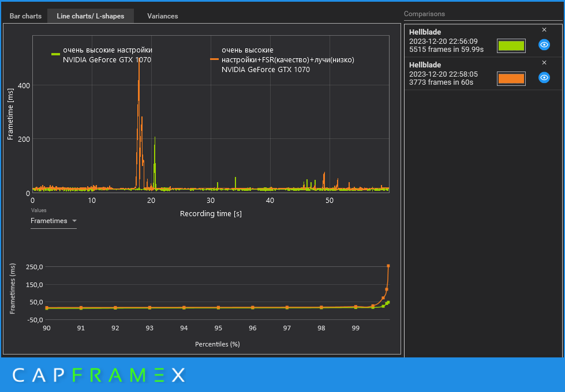Select the record text 5515 frames in 59.99s

(x=446, y=50)
